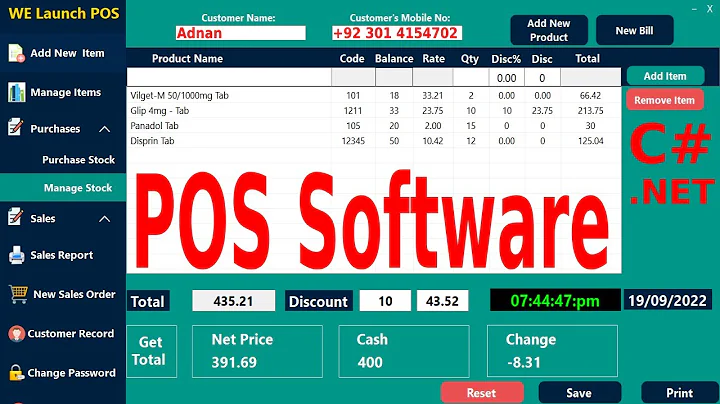Select the Disprin Tab row
Screen dimensions: 720x404
click(x=374, y=141)
